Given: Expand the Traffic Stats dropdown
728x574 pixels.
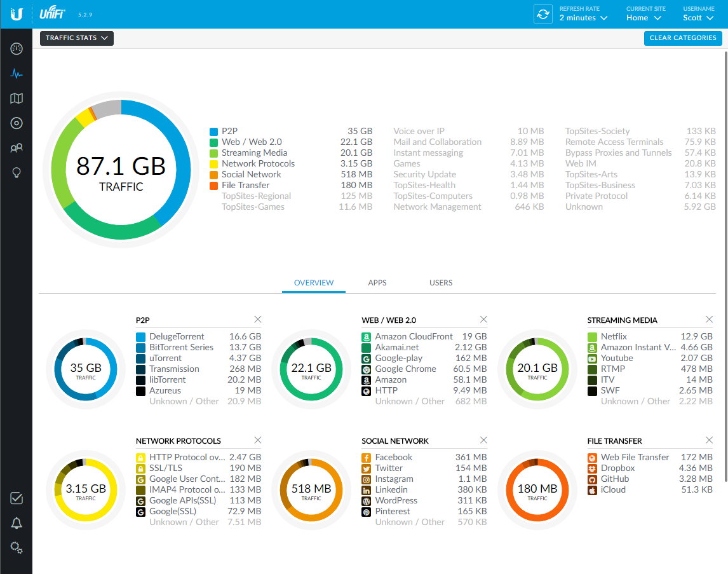Looking at the screenshot, I should point(77,38).
